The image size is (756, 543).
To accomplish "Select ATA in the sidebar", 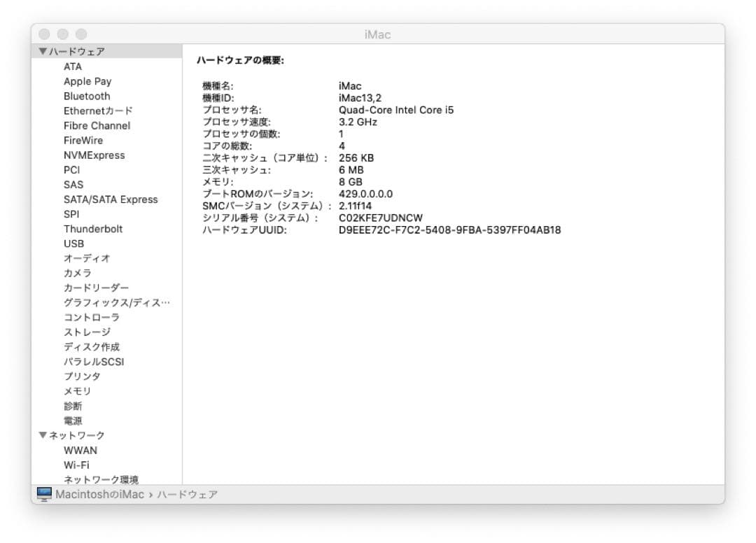I will 73,66.
